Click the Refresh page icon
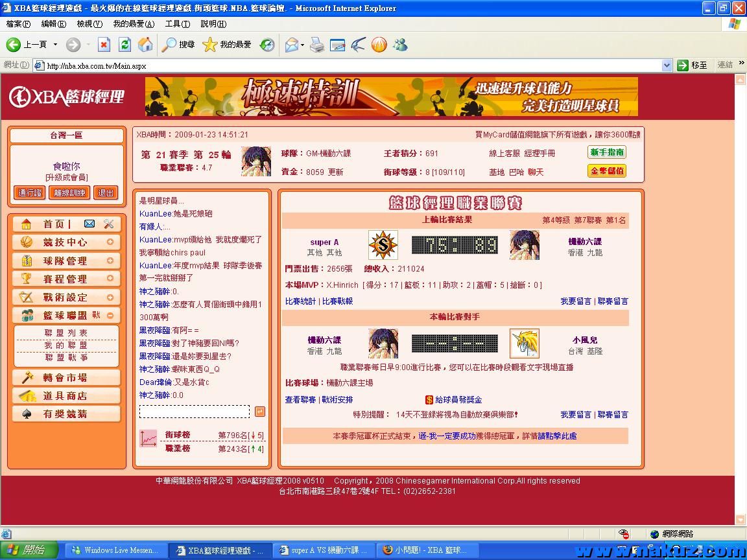This screenshot has height=560, width=747. click(x=124, y=45)
